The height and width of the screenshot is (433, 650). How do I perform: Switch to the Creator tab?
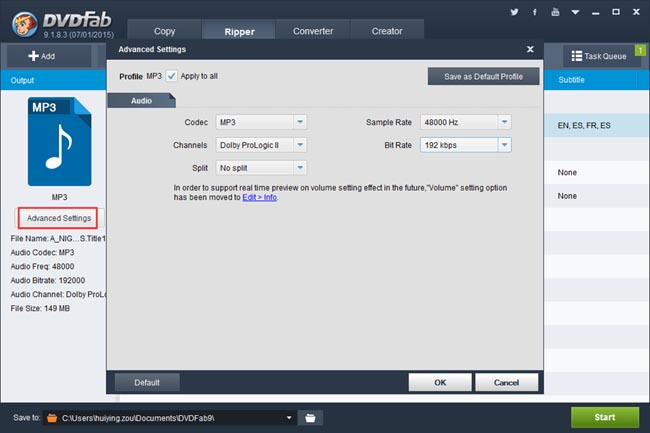pos(387,31)
